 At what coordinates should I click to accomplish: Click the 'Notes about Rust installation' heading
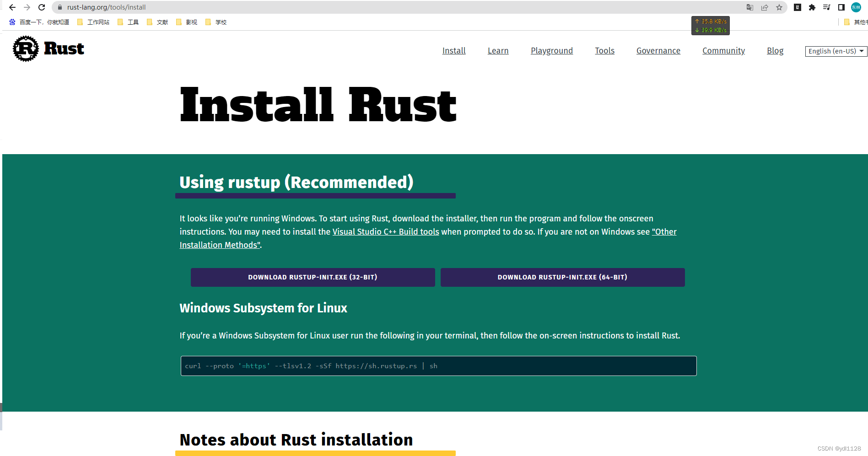point(296,440)
